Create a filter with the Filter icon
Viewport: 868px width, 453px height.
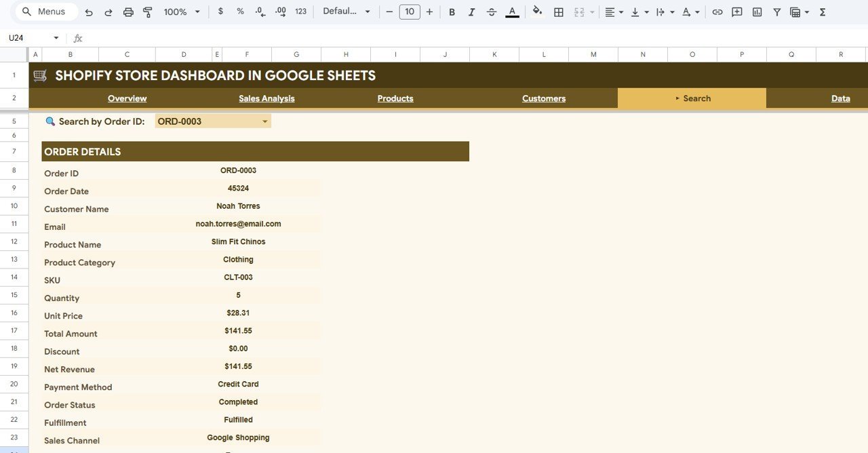tap(776, 12)
